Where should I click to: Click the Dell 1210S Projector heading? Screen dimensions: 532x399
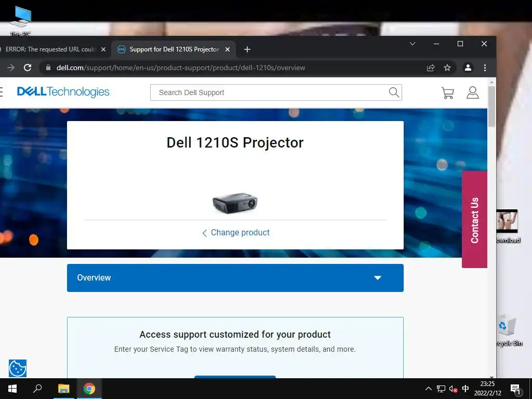pos(235,142)
